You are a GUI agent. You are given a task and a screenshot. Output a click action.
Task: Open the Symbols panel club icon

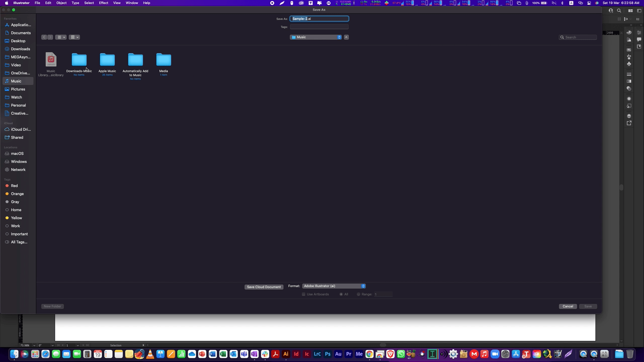tap(629, 64)
